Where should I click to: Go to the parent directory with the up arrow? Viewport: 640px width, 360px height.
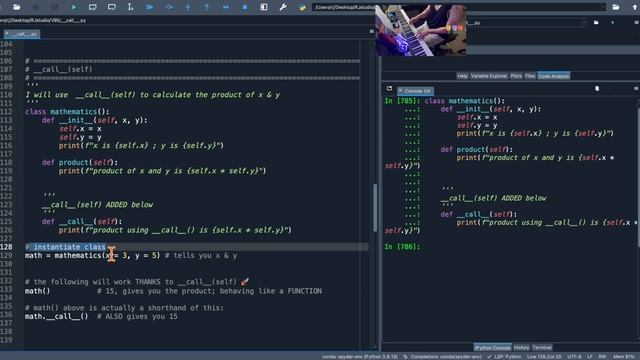pyautogui.click(x=635, y=7)
